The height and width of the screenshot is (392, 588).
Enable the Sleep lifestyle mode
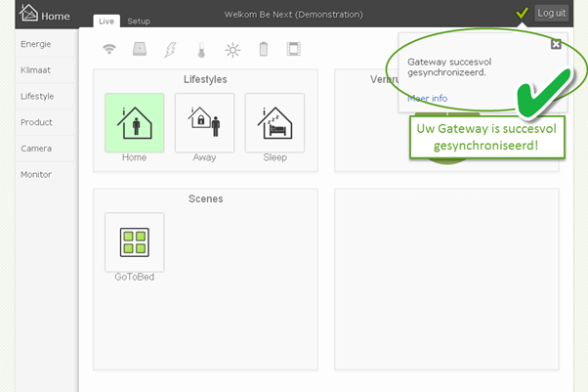(274, 123)
